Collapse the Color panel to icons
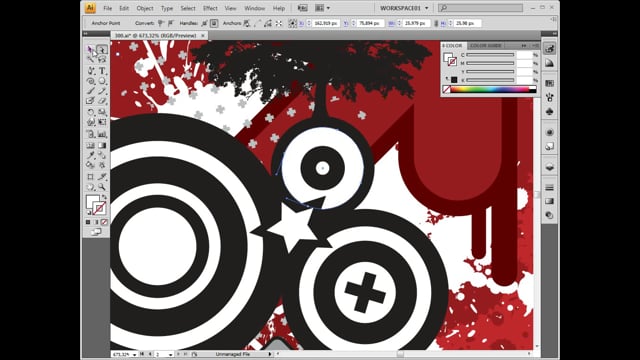Screen dimensions: 640x360 coord(524,45)
